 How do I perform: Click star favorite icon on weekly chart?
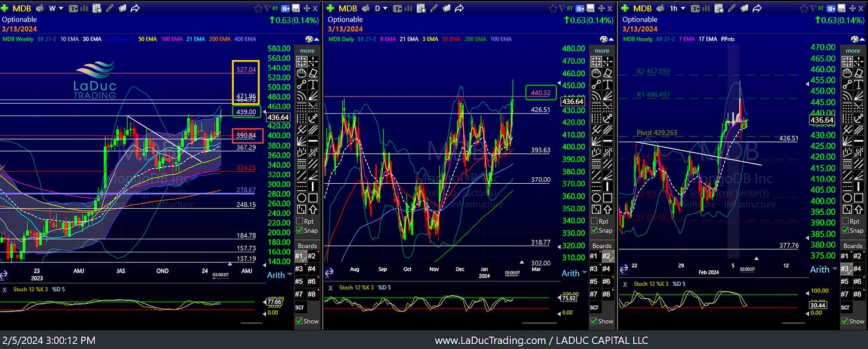pyautogui.click(x=258, y=8)
